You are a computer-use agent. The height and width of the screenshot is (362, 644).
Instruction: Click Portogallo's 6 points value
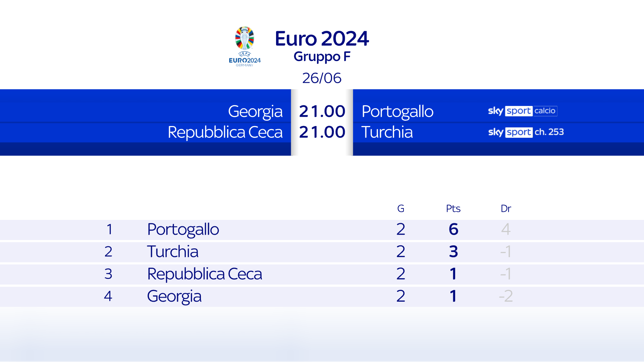click(453, 230)
